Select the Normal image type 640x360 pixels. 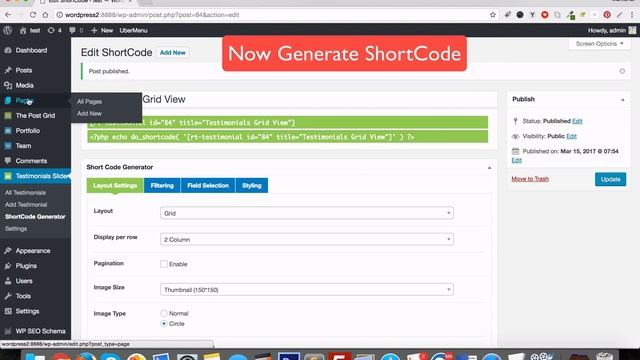164,313
